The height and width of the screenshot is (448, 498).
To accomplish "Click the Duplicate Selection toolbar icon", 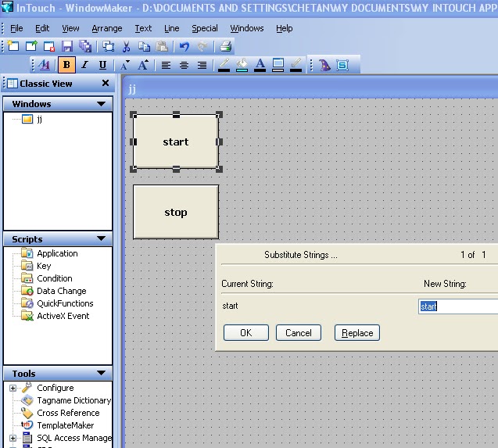I will click(109, 46).
